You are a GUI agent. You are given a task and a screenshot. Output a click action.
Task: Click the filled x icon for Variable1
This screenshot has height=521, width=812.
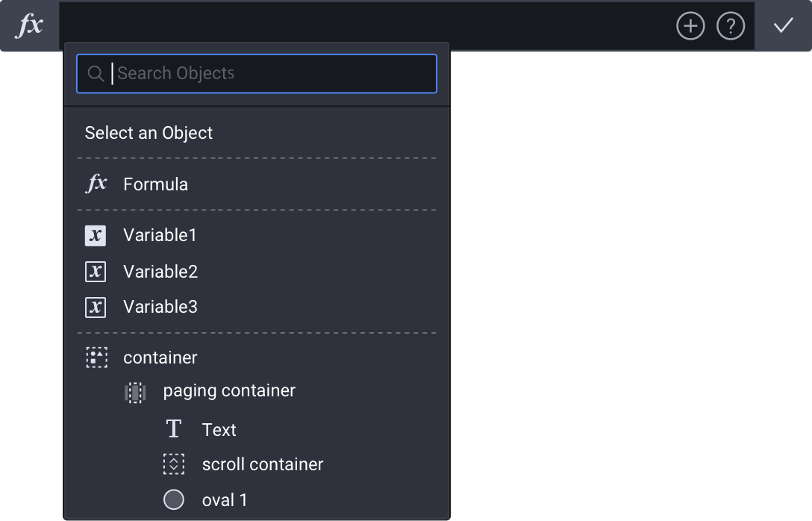pyautogui.click(x=96, y=236)
